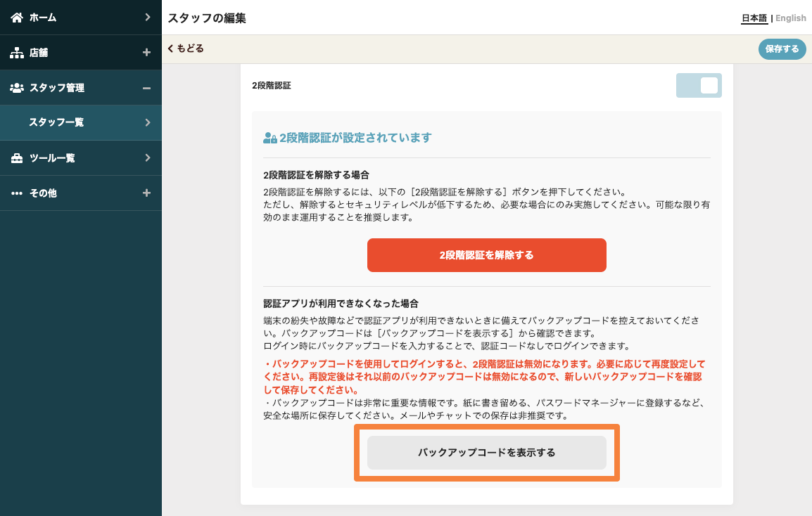Click バックアップコードを表示する button
Screen dimensions: 812x516
click(486, 453)
